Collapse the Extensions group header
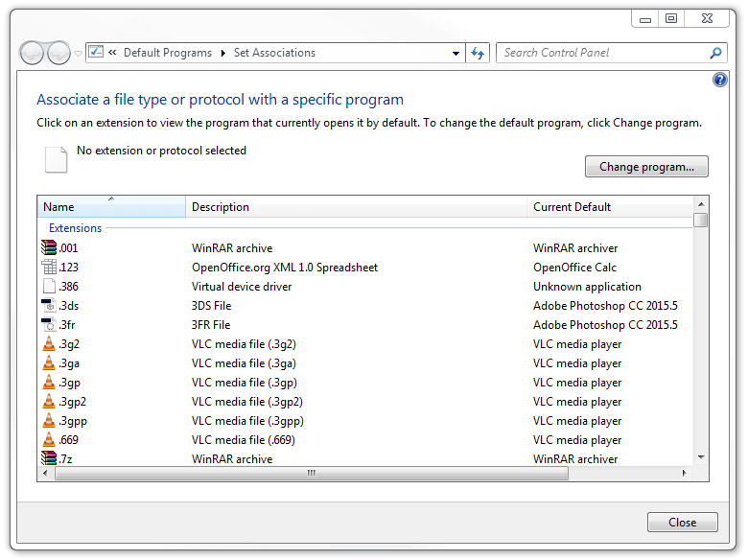This screenshot has height=560, width=748. 76,228
